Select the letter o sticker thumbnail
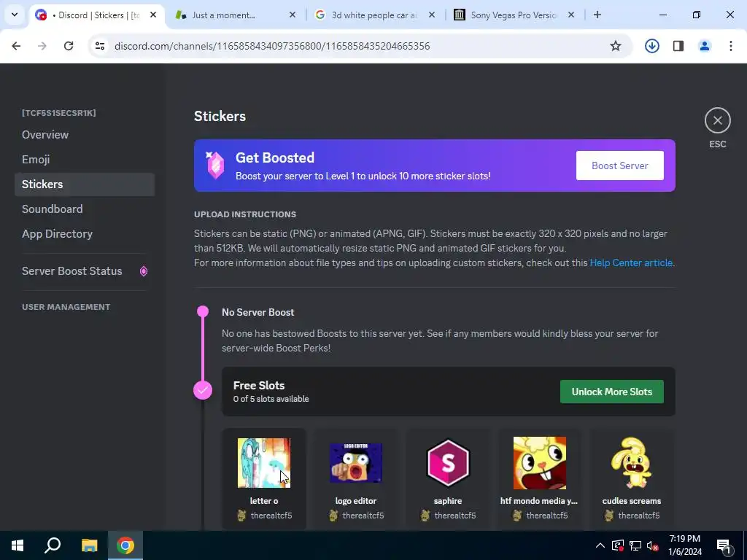The height and width of the screenshot is (560, 747). [264, 463]
